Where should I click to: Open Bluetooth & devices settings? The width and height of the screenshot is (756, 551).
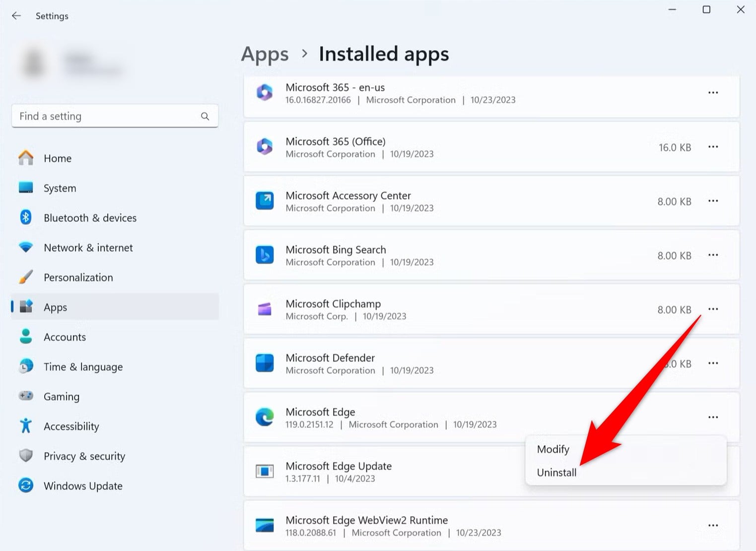pos(115,218)
